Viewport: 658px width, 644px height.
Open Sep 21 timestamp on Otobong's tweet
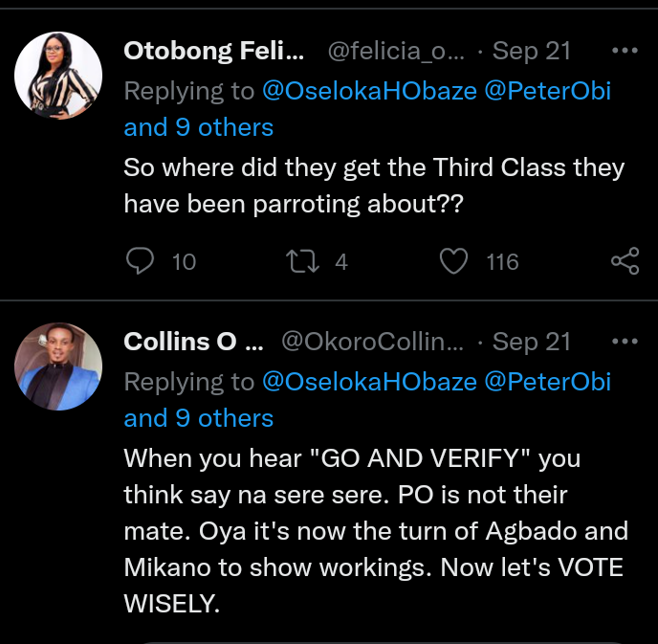531,52
